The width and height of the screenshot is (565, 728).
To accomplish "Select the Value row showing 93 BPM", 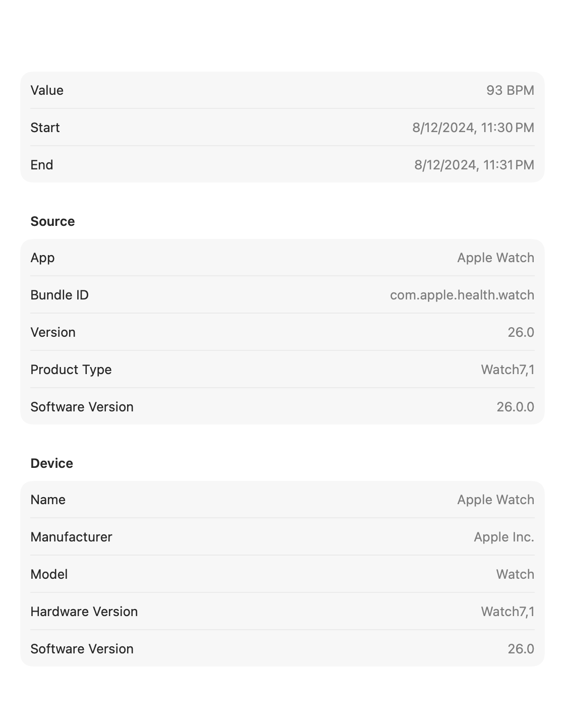I will click(282, 90).
